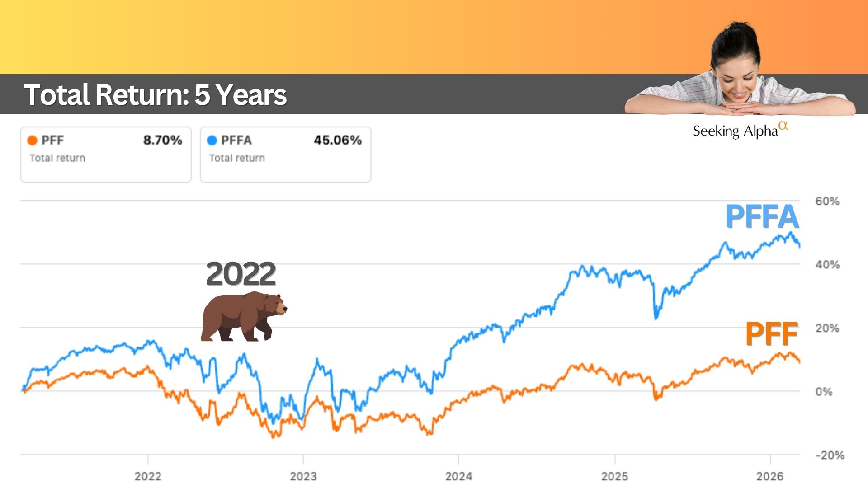Screen dimensions: 868x488
Task: Select the PFFA total return legend card
Action: (285, 155)
